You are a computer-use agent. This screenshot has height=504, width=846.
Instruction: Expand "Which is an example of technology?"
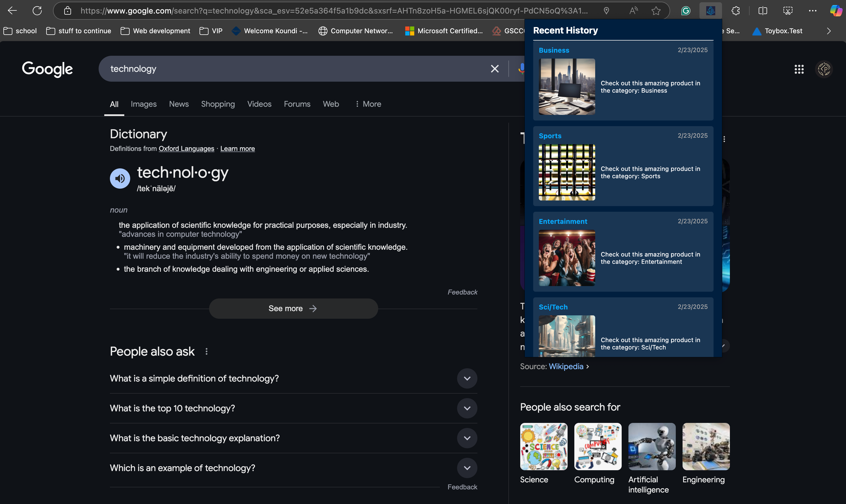[x=467, y=468]
